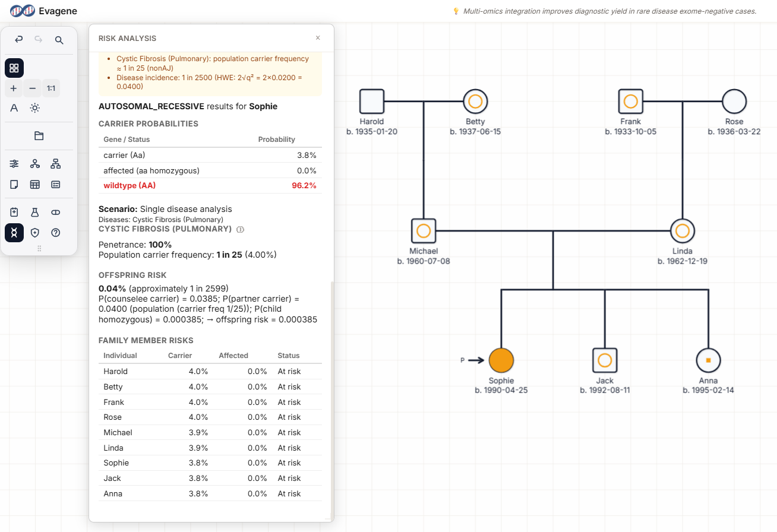Toggle text labels with the A icon
The width and height of the screenshot is (777, 532).
[x=14, y=107]
